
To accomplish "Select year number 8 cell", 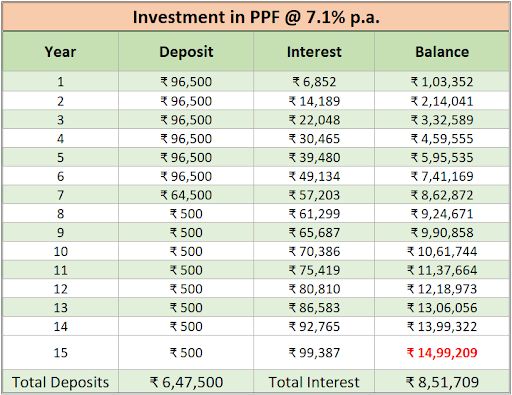I will click(60, 214).
